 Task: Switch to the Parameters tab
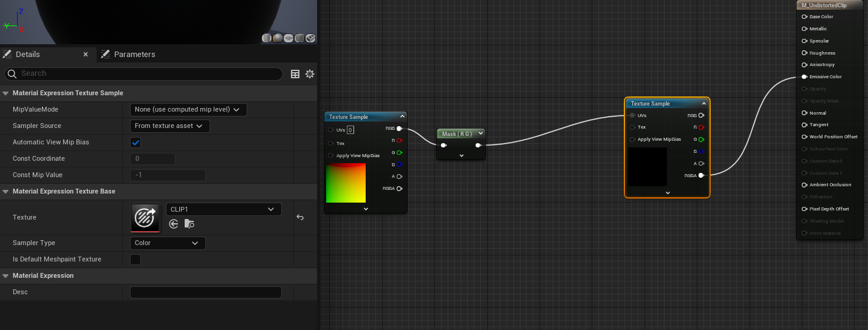click(134, 55)
